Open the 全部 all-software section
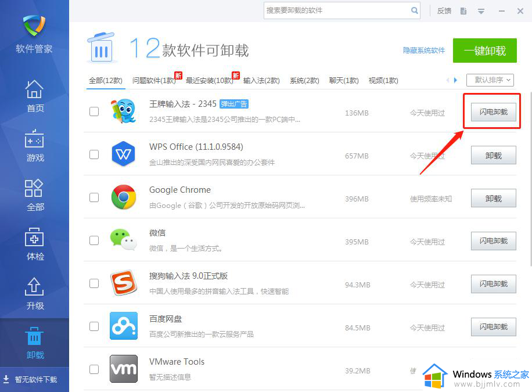This screenshot has height=392, width=532. coord(34,195)
